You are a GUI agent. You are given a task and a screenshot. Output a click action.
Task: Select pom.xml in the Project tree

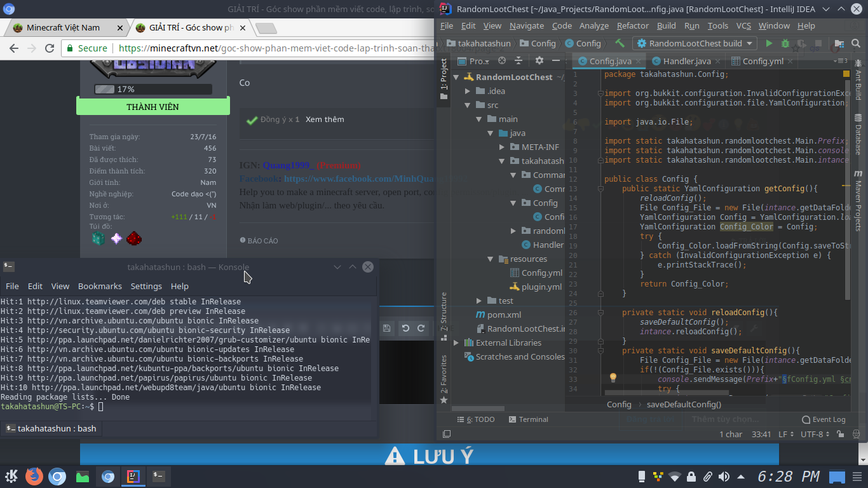(x=503, y=315)
